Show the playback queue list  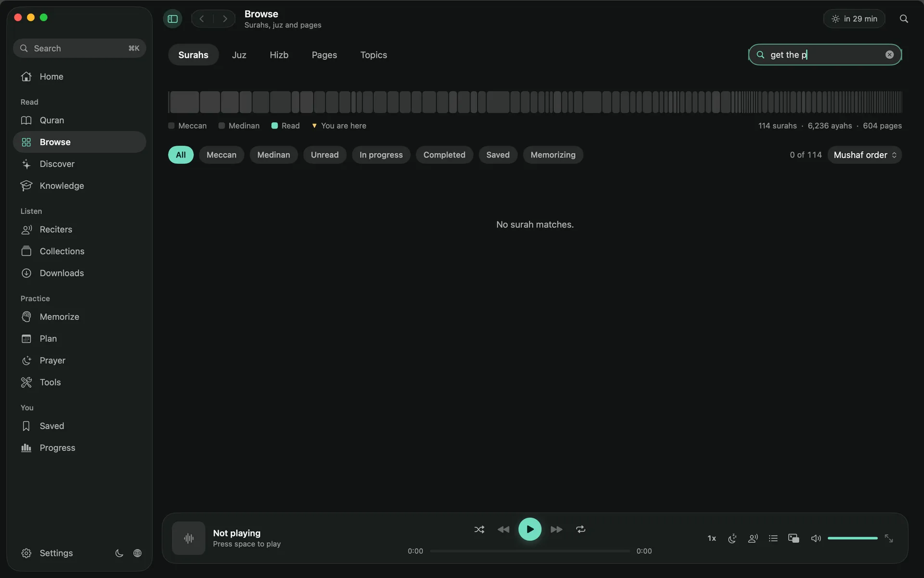click(x=773, y=539)
